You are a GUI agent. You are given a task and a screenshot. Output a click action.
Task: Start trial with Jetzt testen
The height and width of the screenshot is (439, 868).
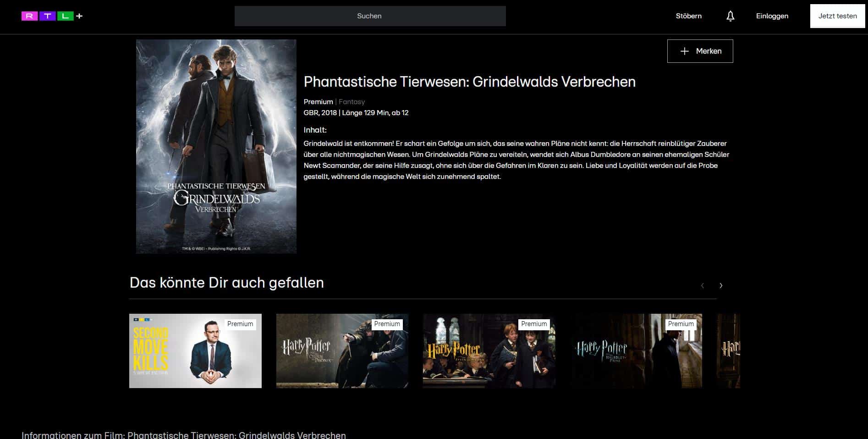coord(837,16)
